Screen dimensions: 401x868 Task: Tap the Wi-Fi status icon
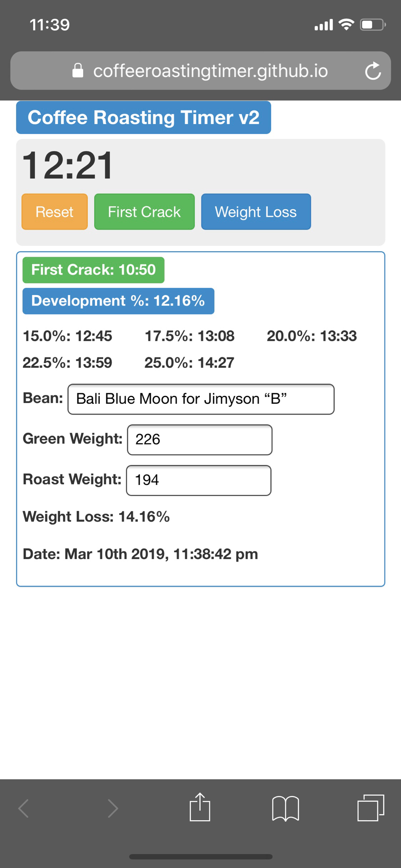pos(347,25)
